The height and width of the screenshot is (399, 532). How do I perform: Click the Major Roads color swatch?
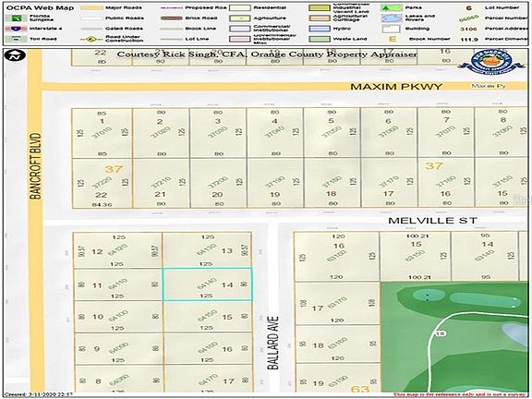point(91,7)
